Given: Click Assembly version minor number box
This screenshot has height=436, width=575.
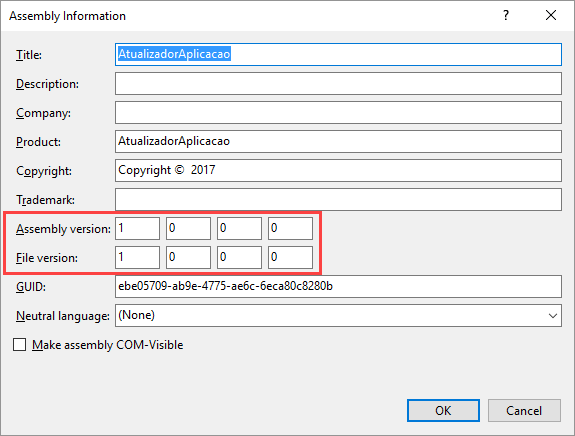Looking at the screenshot, I should pyautogui.click(x=188, y=228).
